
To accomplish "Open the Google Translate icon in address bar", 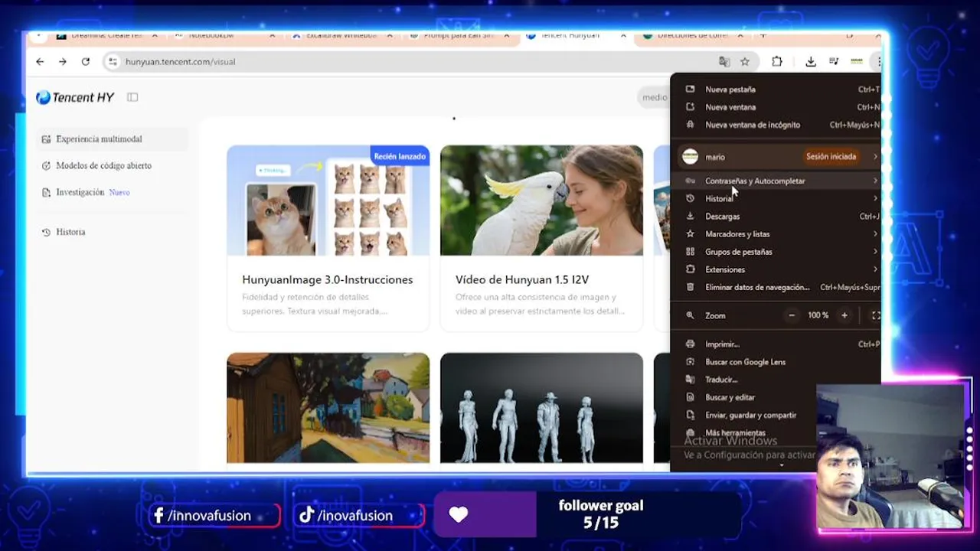I will [724, 62].
